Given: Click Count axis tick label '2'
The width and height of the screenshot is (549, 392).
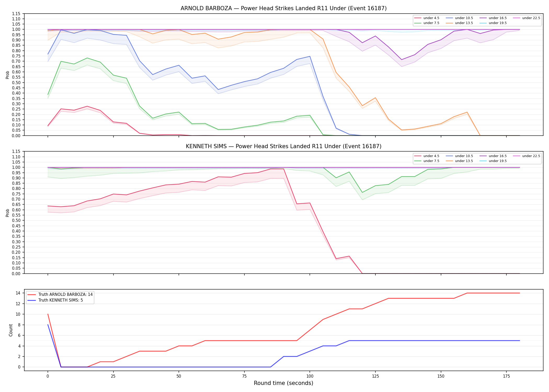Looking at the screenshot, I should 19,357.
